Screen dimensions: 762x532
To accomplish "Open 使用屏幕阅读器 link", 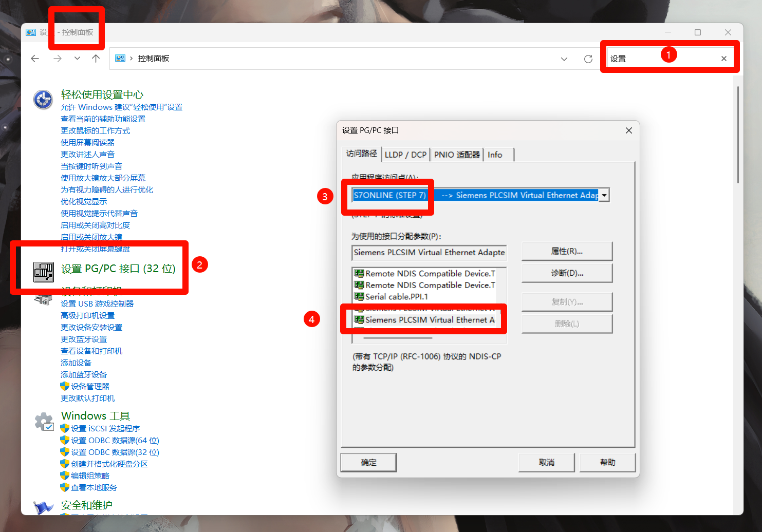I will (87, 143).
